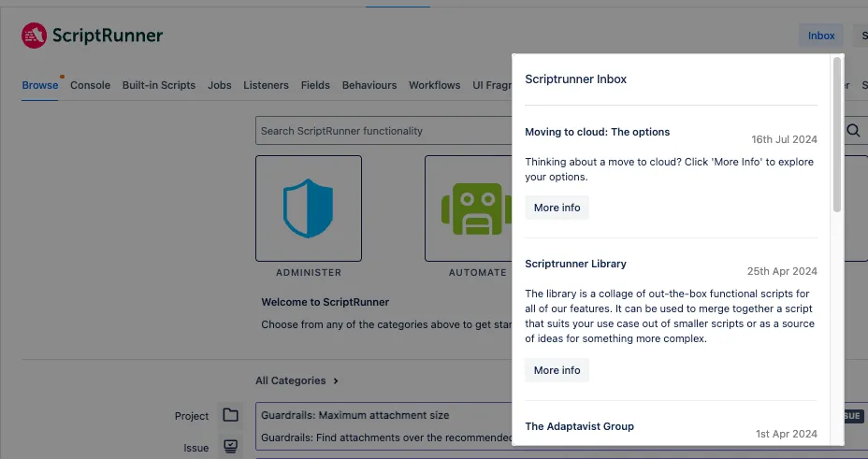868x459 pixels.
Task: Expand All Categories chevron
Action: pyautogui.click(x=336, y=380)
